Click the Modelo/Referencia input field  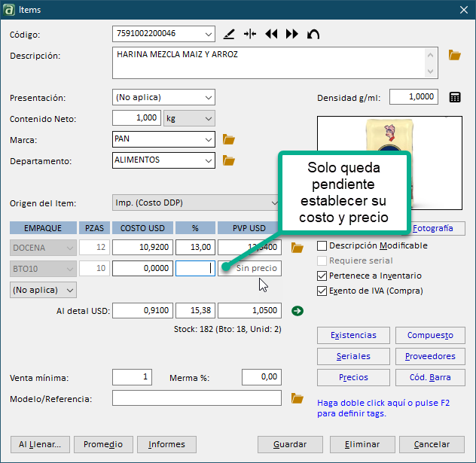[197, 398]
